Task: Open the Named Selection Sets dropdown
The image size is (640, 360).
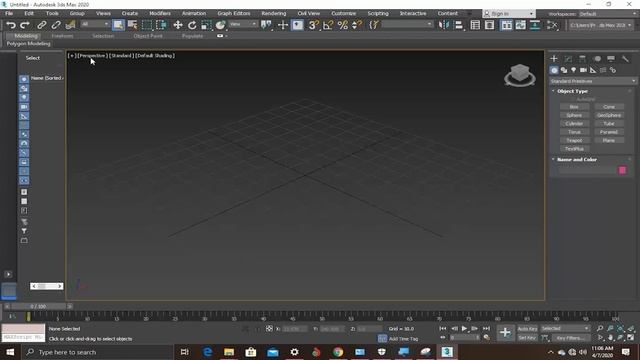Action: click(x=407, y=24)
